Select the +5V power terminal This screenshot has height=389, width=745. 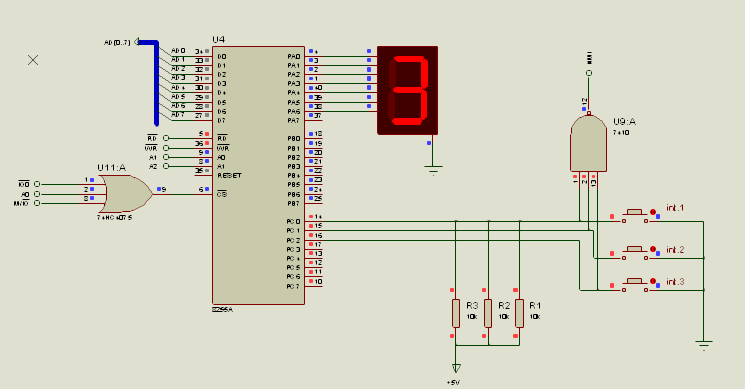tap(456, 368)
